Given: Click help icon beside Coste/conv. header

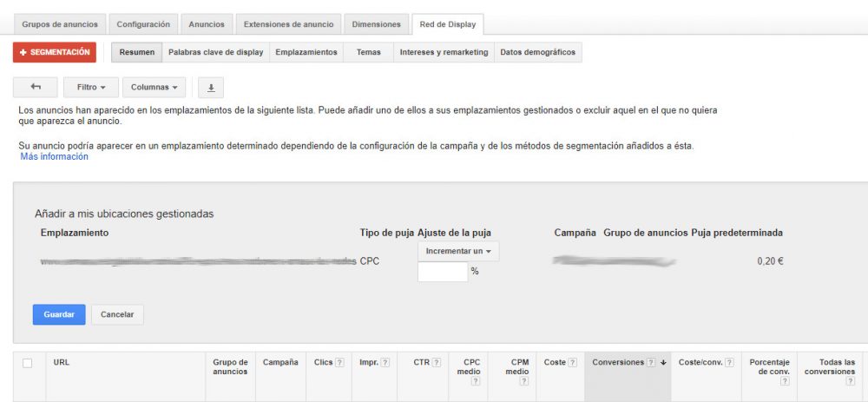Looking at the screenshot, I should tap(729, 362).
